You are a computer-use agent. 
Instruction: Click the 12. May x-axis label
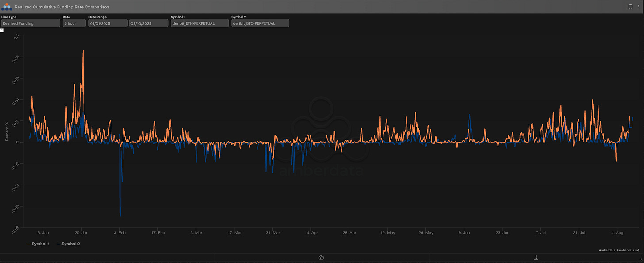(x=388, y=232)
